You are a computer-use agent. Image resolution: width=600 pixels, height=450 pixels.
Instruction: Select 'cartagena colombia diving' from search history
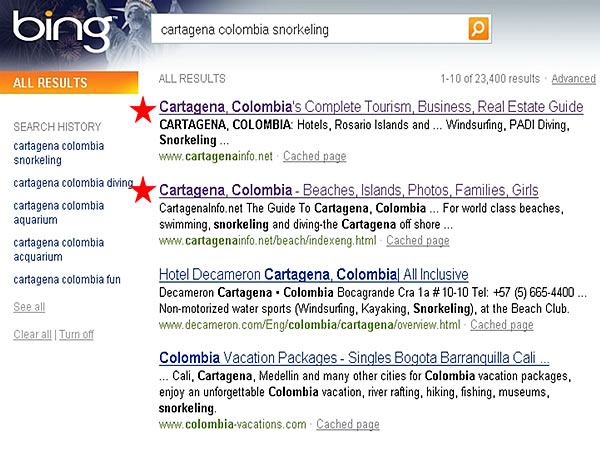(x=73, y=183)
